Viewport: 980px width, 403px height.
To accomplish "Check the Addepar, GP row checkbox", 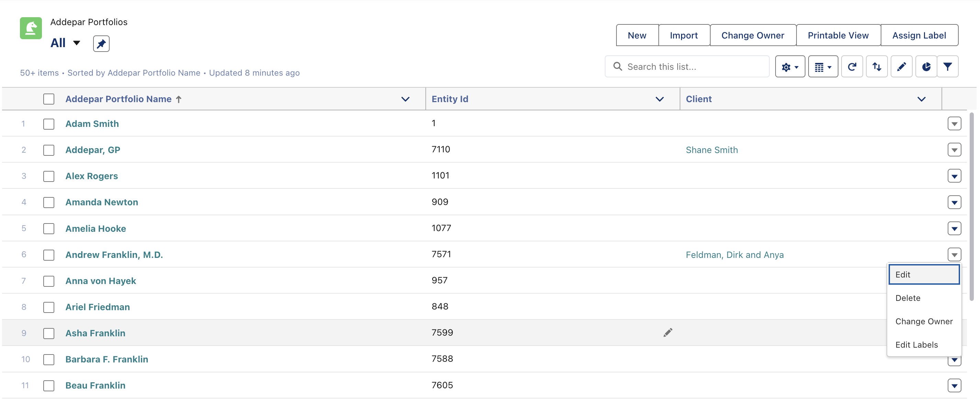I will [x=49, y=150].
